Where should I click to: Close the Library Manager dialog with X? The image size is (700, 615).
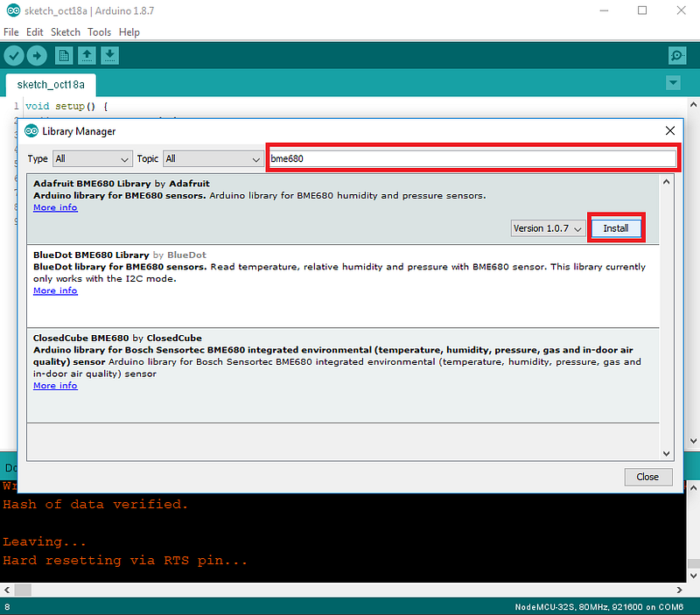pos(669,130)
